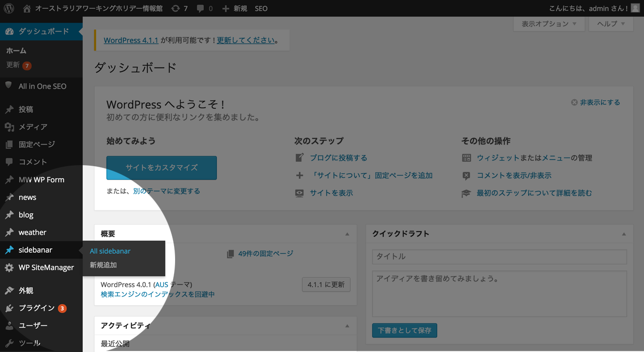The width and height of the screenshot is (644, 352).
Task: Click the view-site icon beside サイトを表示
Action: (299, 193)
